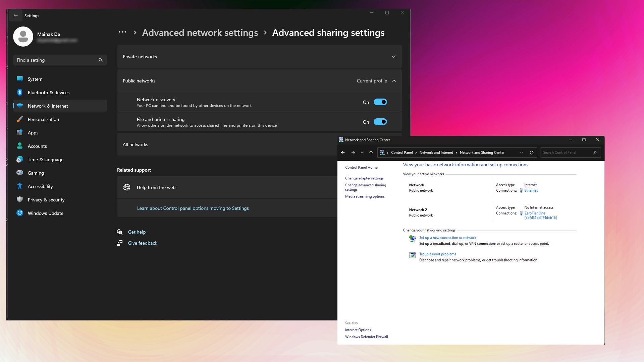Viewport: 644px width, 362px height.
Task: Open Learn about Control panel options link
Action: [x=193, y=208]
